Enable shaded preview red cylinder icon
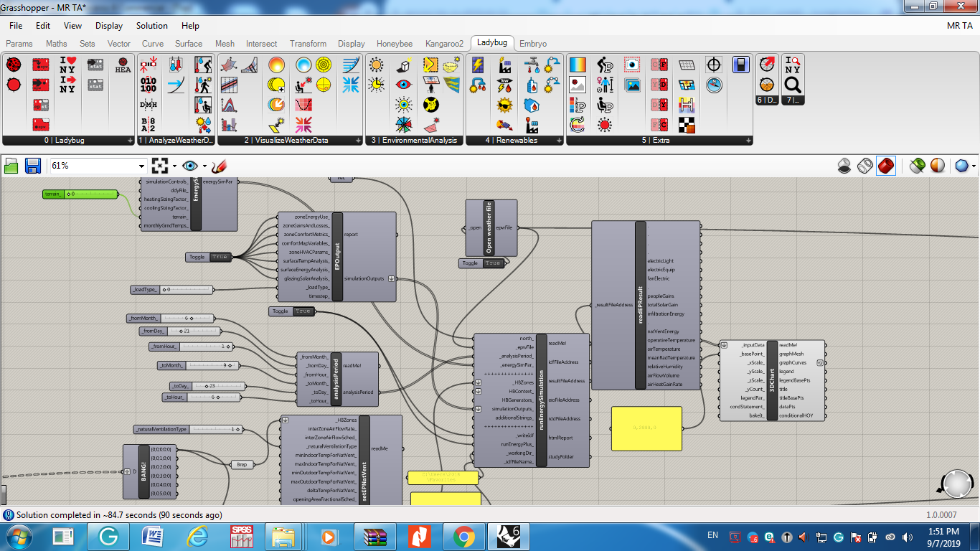The image size is (980, 551). tap(886, 166)
